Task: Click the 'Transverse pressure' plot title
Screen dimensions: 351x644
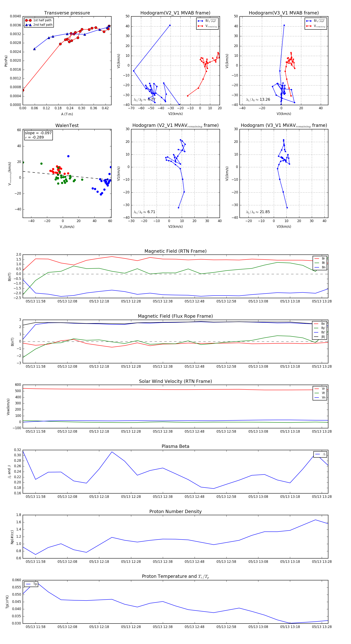Action: [x=67, y=13]
